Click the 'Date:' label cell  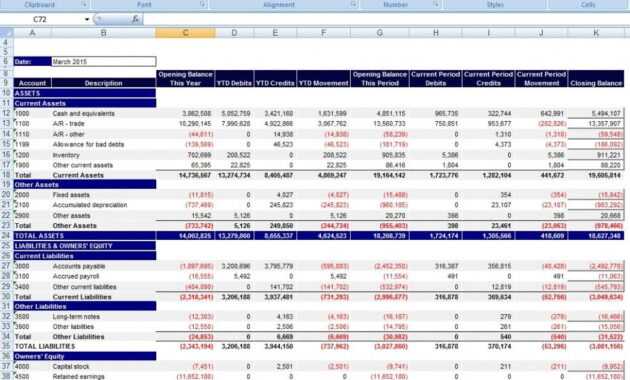[32, 61]
